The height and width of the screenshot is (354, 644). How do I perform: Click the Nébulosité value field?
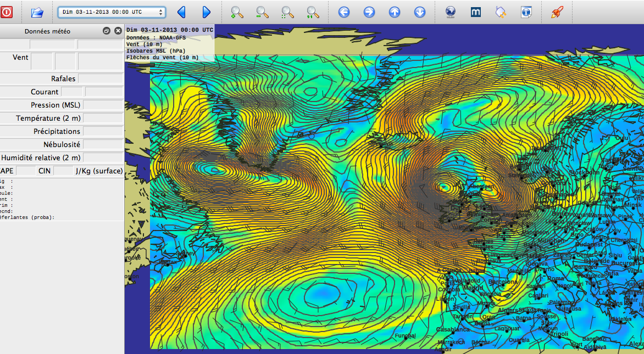point(103,144)
